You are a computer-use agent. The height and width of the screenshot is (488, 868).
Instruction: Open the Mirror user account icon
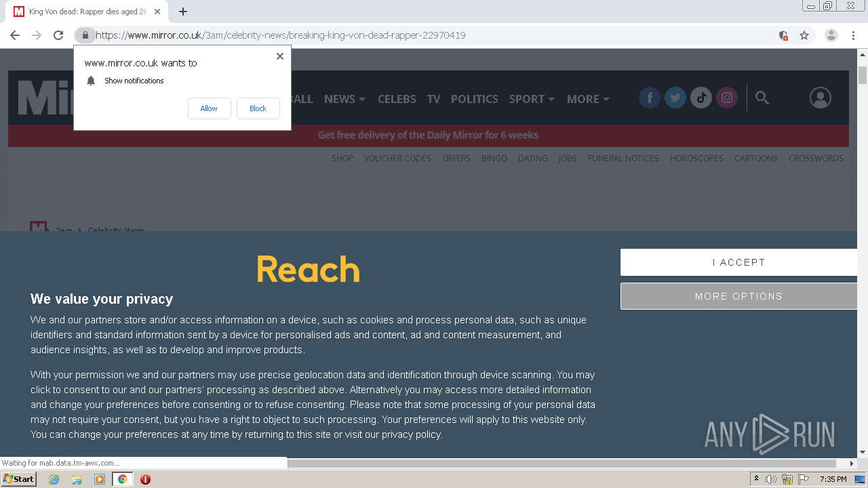click(x=821, y=98)
